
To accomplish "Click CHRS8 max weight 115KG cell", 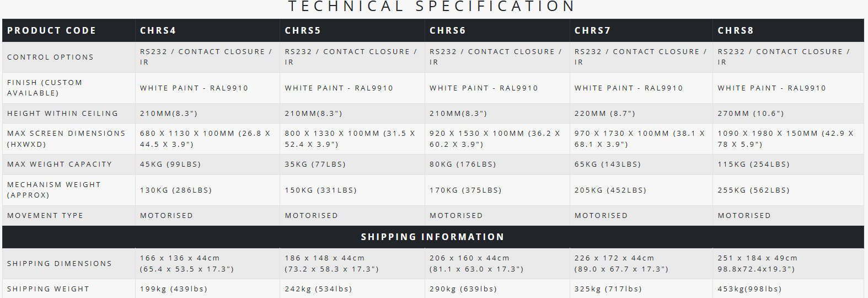I will point(753,164).
